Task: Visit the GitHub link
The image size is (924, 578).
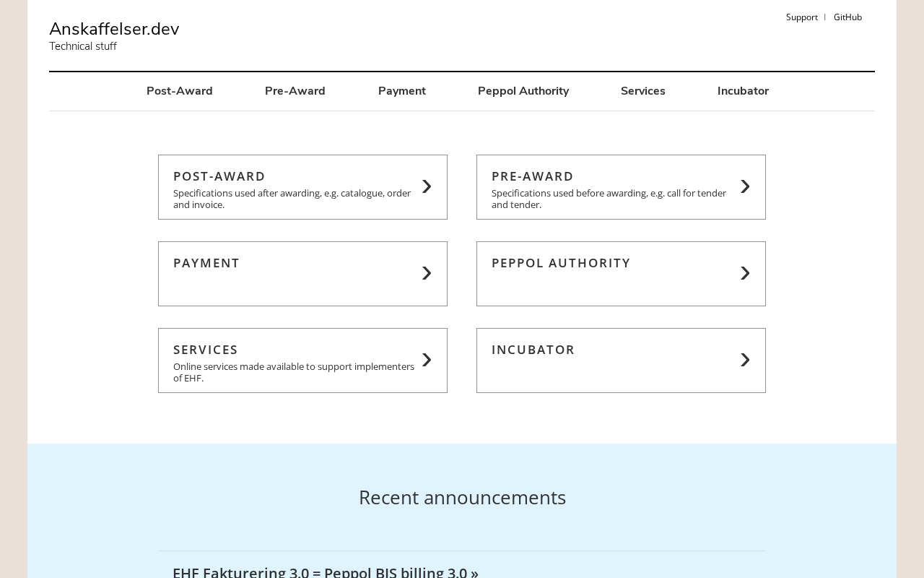Action: pyautogui.click(x=847, y=17)
